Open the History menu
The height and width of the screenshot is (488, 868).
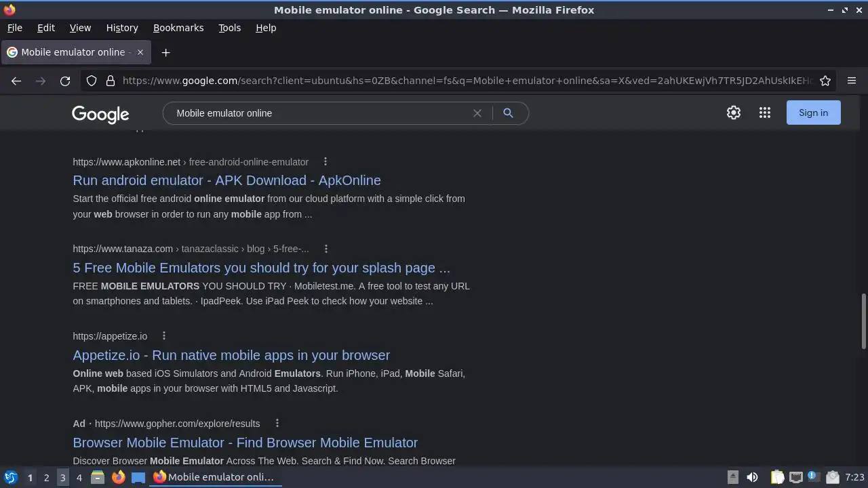click(x=122, y=28)
